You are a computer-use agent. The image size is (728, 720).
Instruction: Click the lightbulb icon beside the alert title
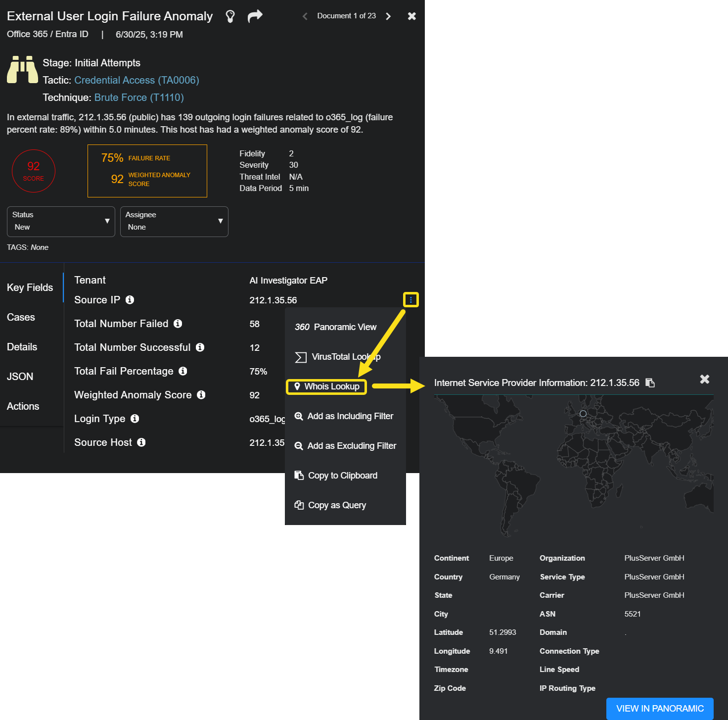click(230, 16)
